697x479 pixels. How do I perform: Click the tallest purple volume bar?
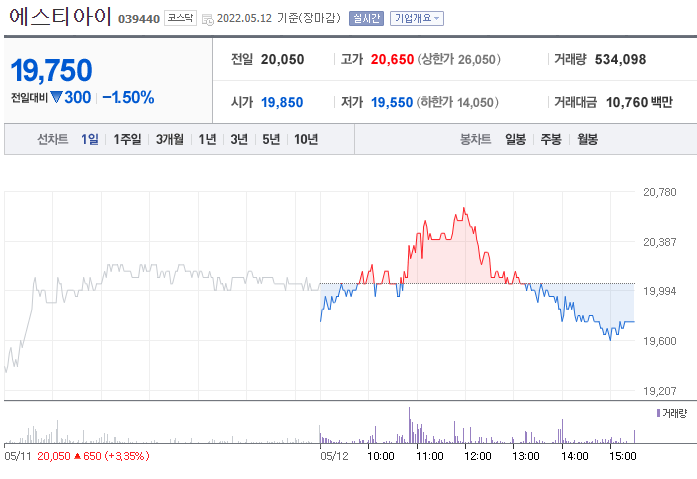(x=409, y=425)
